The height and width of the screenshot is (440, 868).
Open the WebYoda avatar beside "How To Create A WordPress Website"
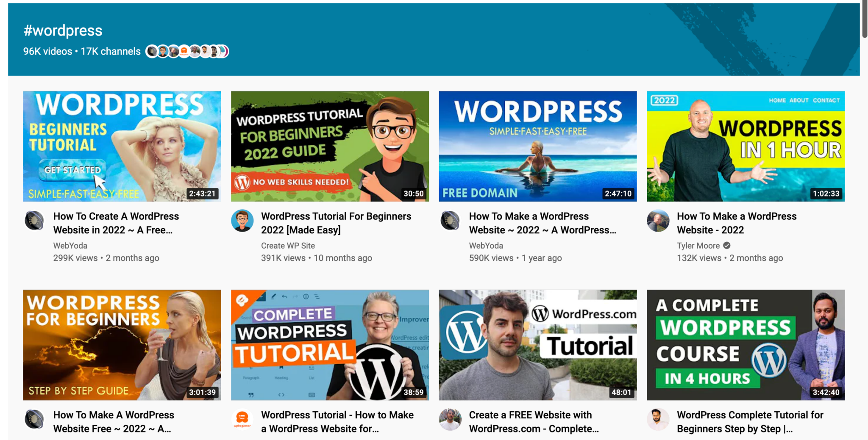(34, 221)
